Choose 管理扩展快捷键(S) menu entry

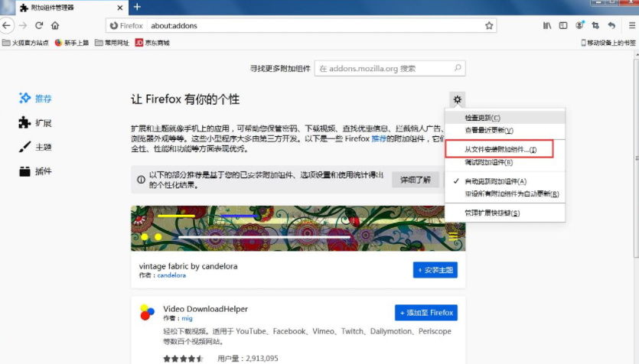pos(505,213)
